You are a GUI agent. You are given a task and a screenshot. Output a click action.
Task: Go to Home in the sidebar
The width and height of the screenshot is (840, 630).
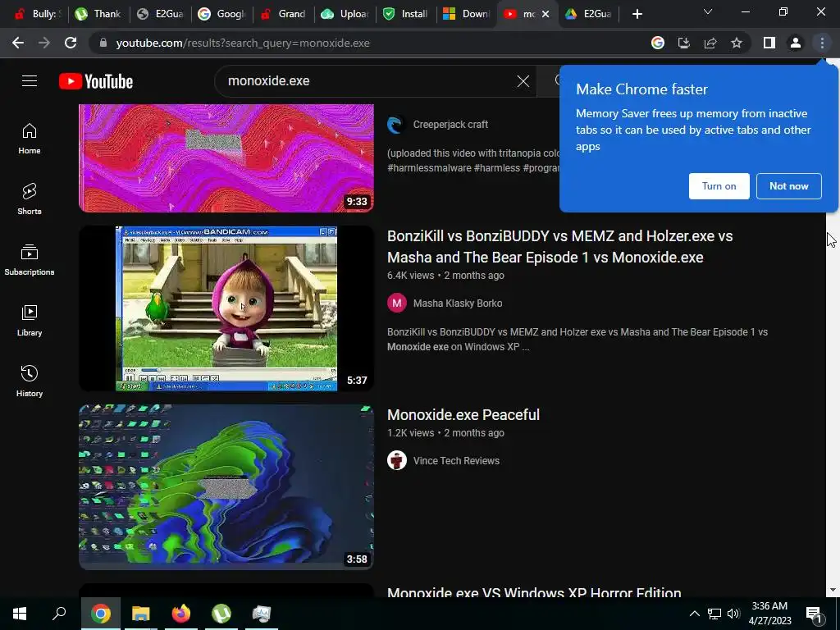click(x=30, y=139)
